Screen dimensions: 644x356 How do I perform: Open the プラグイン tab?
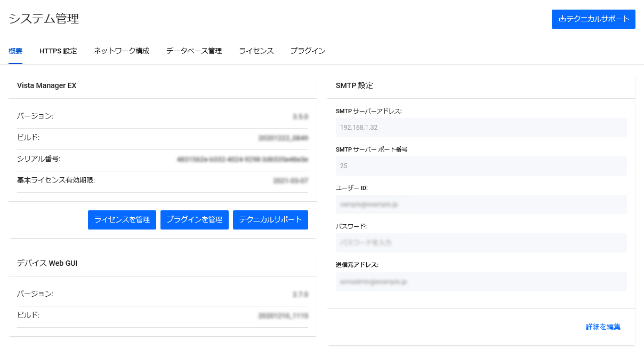[308, 51]
